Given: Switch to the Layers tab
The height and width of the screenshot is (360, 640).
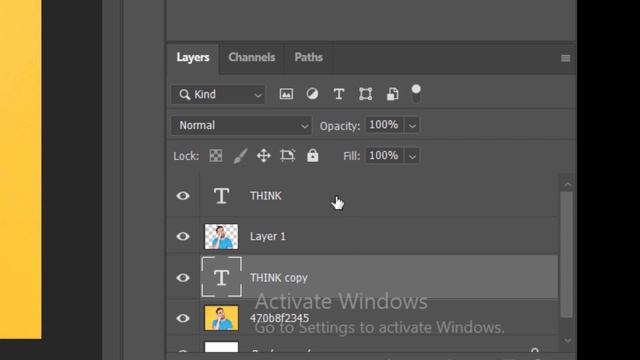Looking at the screenshot, I should pyautogui.click(x=193, y=58).
